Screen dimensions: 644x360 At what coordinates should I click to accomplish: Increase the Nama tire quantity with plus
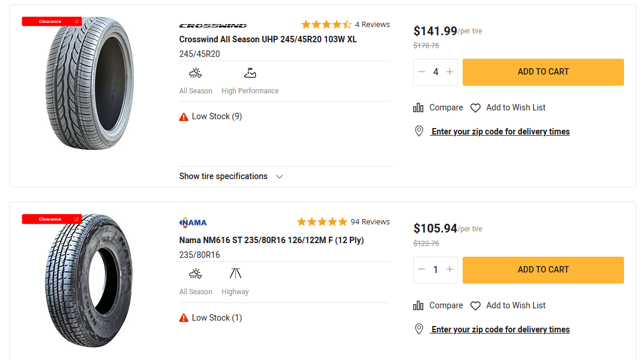tap(450, 270)
